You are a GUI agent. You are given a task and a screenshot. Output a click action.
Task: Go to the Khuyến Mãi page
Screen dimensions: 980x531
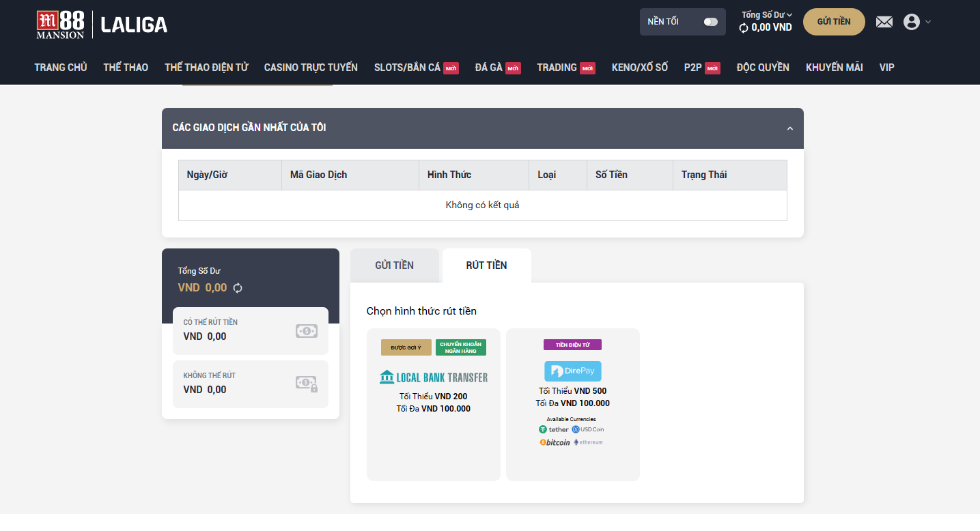pyautogui.click(x=834, y=68)
